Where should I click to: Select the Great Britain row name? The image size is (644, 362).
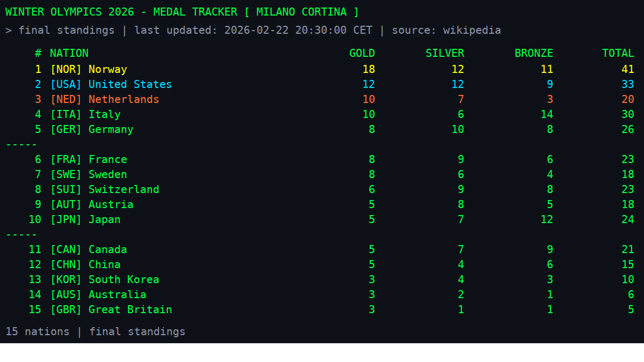130,309
